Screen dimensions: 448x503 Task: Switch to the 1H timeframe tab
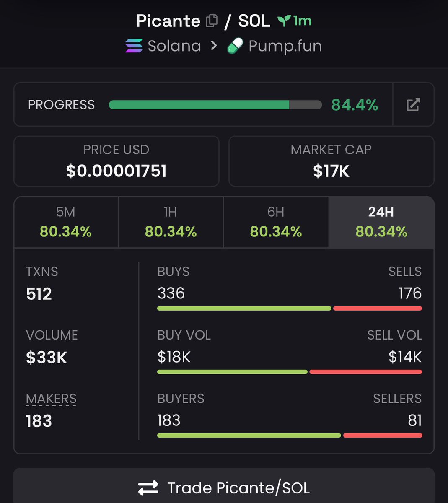coord(171,222)
